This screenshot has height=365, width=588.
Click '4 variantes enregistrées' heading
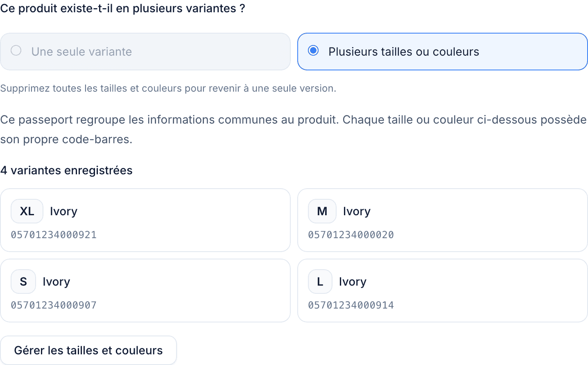click(x=66, y=170)
